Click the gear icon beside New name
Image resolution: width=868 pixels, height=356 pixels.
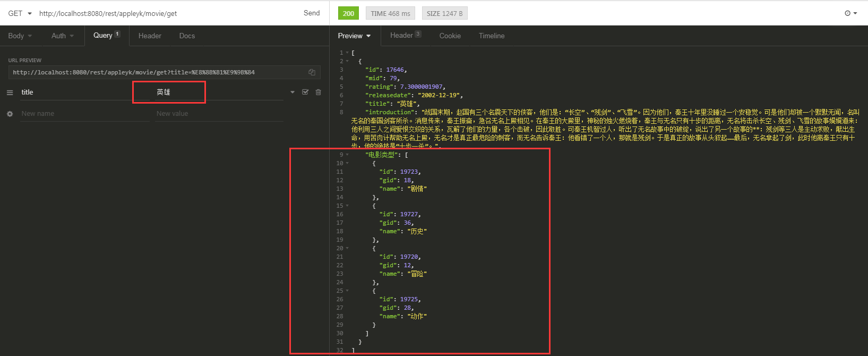tap(10, 114)
